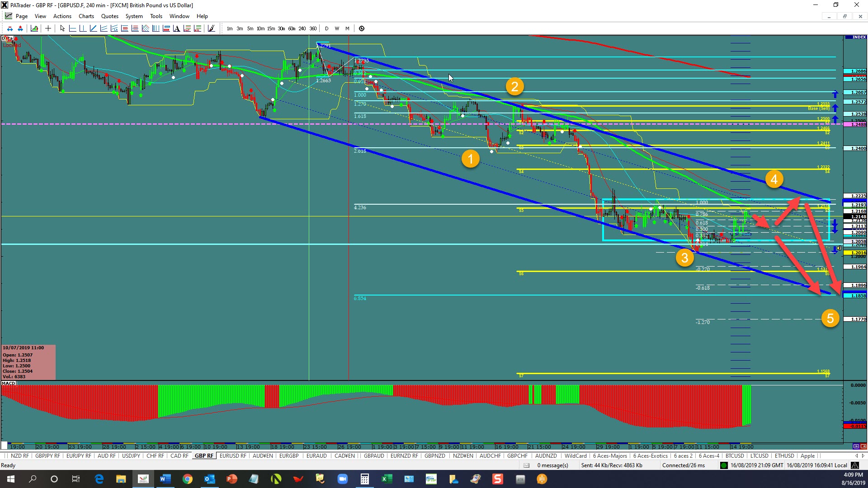Viewport: 868px width, 488px height.
Task: Switch to the NZD RF page tab
Action: (19, 456)
